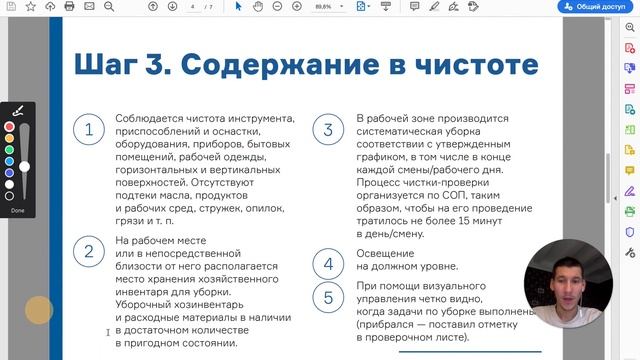
Task: Select the highlighter pen tool
Action: (x=434, y=6)
